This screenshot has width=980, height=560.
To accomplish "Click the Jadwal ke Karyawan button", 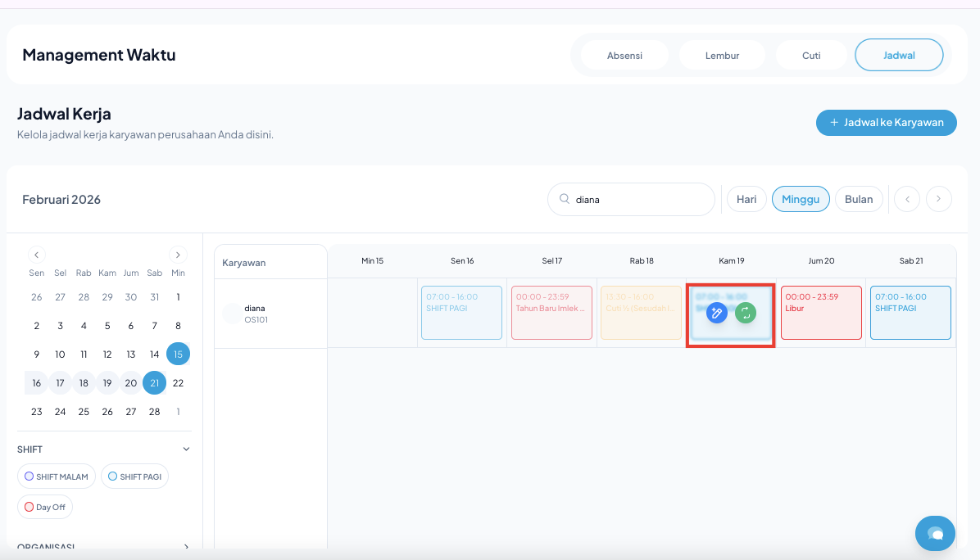I will point(886,123).
